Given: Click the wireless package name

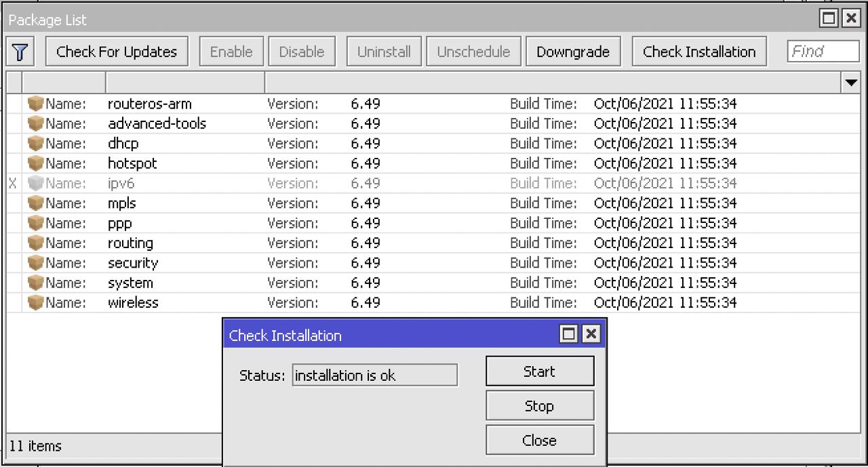Looking at the screenshot, I should pos(133,302).
